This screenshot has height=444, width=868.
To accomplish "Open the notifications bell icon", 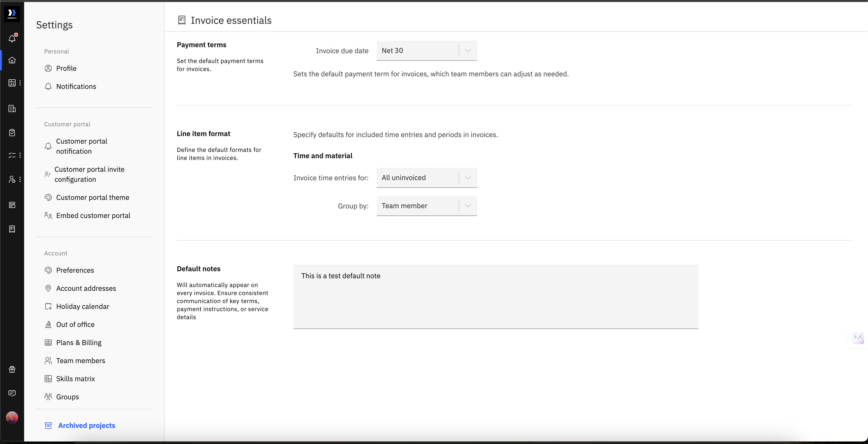I will [12, 38].
